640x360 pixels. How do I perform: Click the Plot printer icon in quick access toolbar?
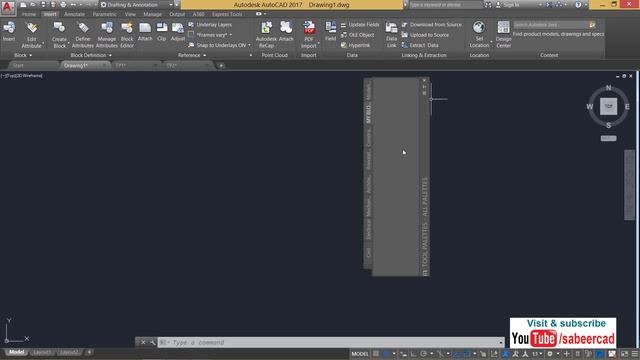(63, 4)
